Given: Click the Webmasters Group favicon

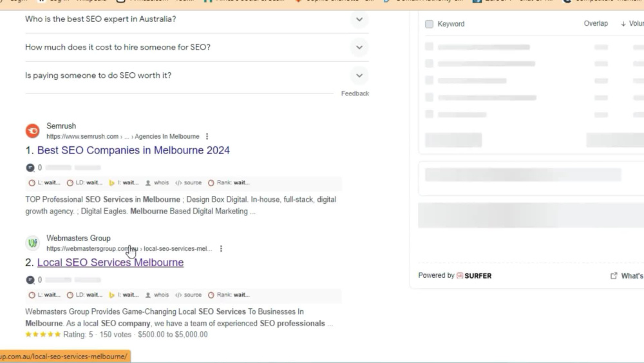Looking at the screenshot, I should coord(32,243).
